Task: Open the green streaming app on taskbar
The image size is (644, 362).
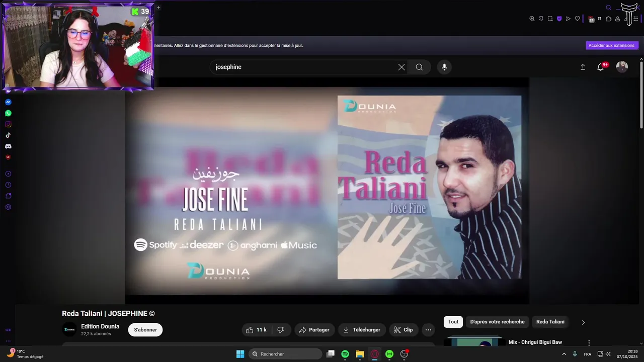Action: (x=389, y=354)
